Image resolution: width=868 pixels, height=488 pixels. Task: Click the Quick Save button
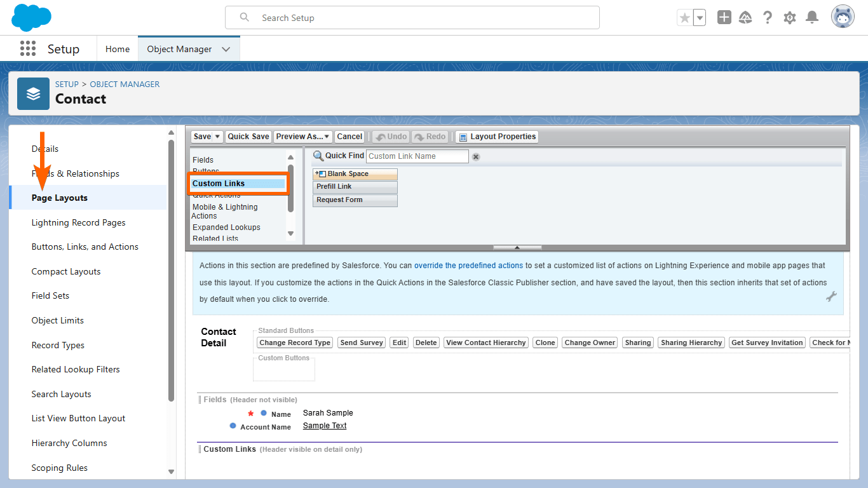click(x=248, y=137)
